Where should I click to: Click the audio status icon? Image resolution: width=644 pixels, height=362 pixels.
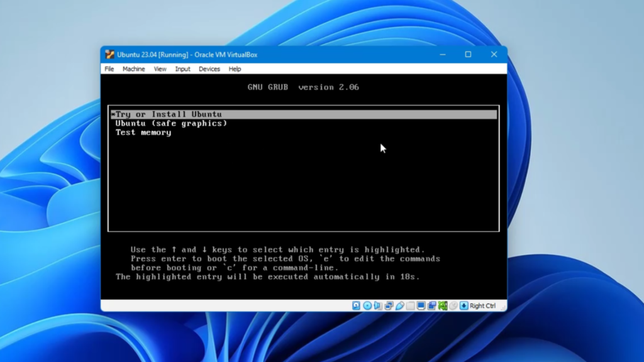378,305
